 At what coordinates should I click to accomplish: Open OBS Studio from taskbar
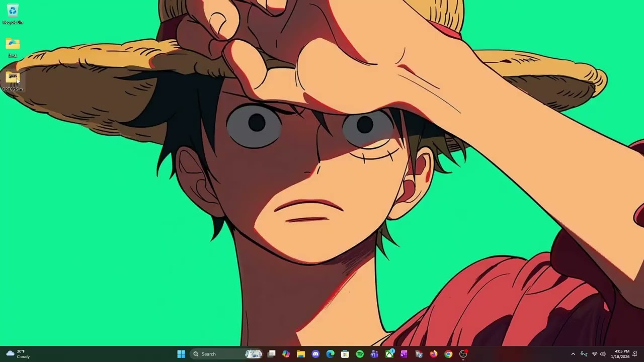[463, 354]
